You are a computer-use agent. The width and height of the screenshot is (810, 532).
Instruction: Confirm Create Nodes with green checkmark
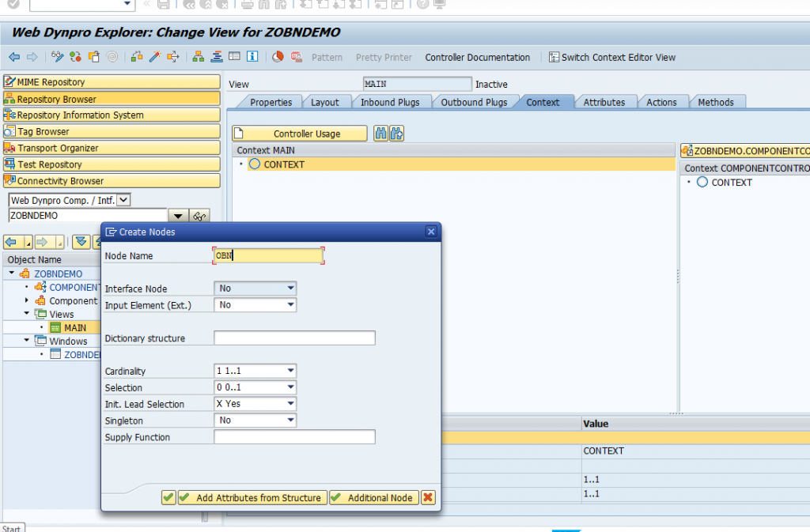[168, 497]
